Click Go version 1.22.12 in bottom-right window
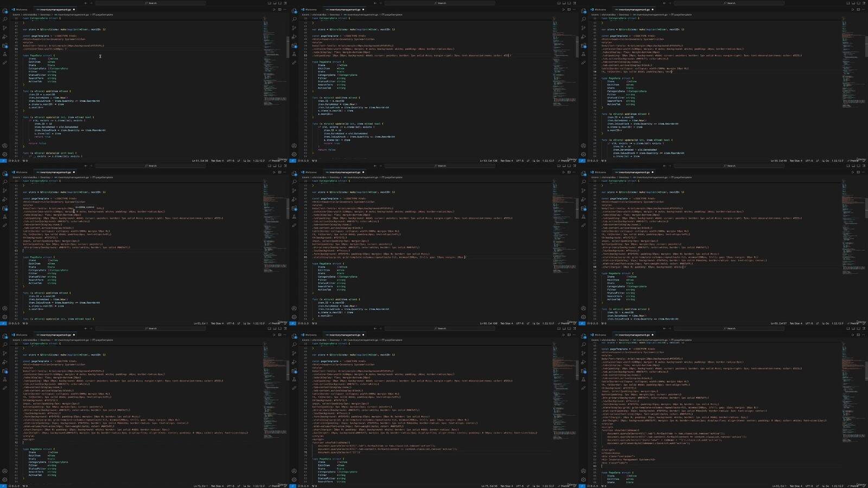The height and width of the screenshot is (488, 868). [x=838, y=486]
